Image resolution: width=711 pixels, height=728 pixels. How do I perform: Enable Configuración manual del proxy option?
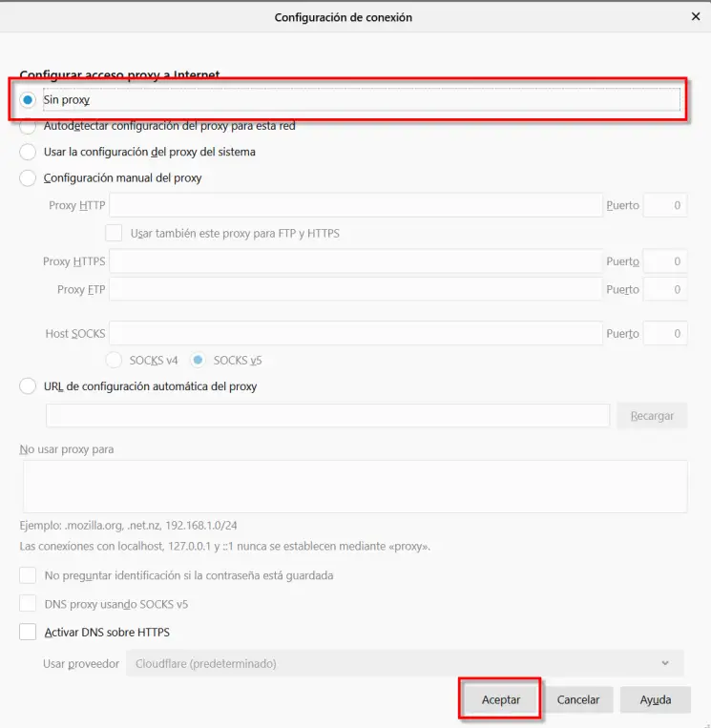point(28,177)
